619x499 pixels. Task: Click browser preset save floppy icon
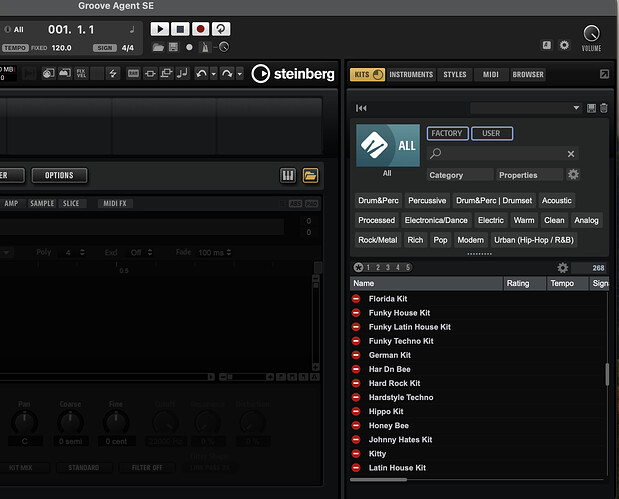tap(591, 108)
